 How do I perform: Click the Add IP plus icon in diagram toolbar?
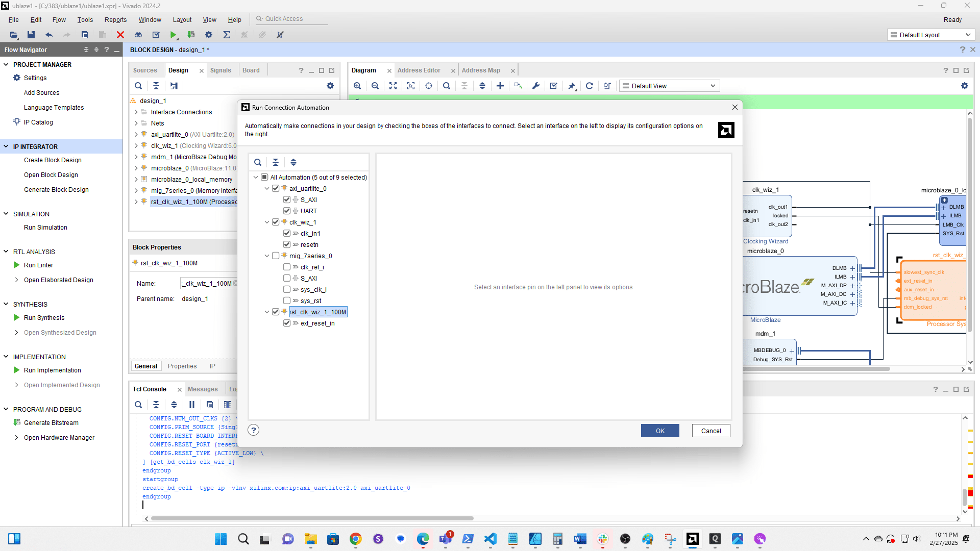(x=500, y=86)
